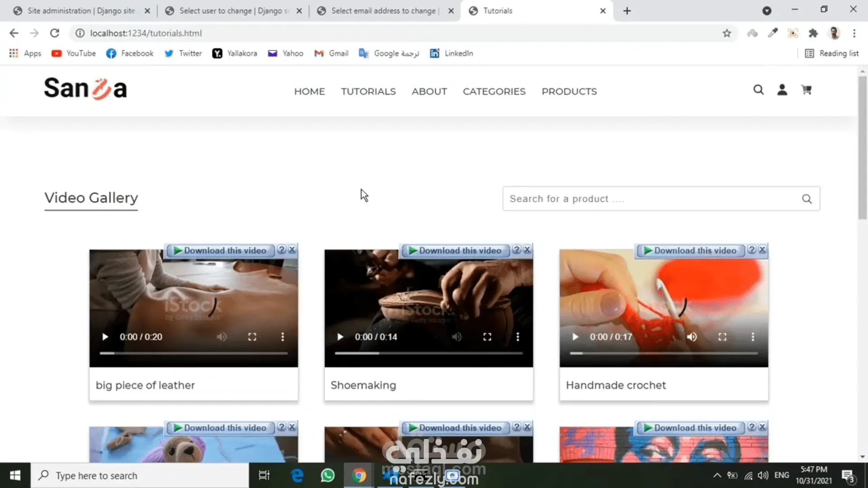Open the browser extensions puzzle icon

(x=813, y=33)
